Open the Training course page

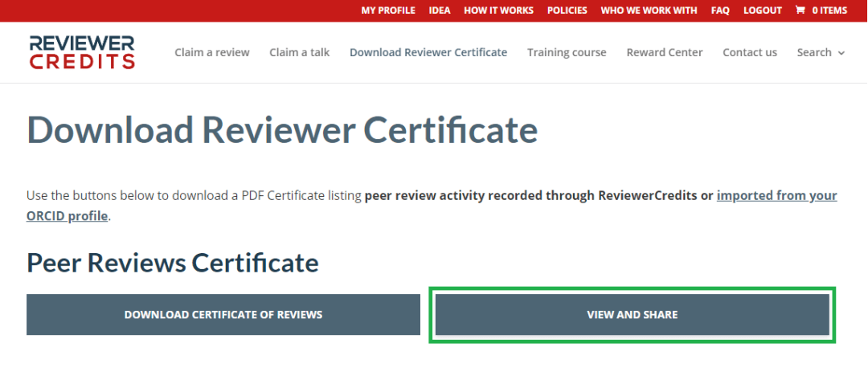(x=567, y=52)
